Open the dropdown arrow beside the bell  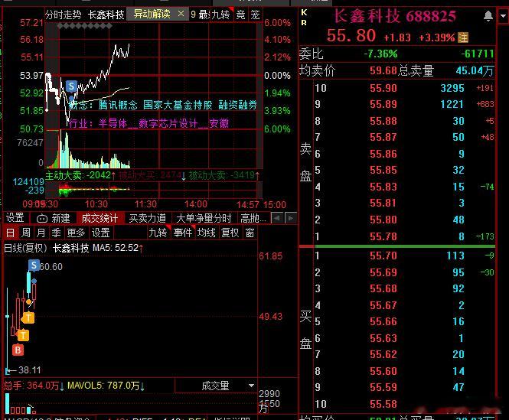(503, 16)
